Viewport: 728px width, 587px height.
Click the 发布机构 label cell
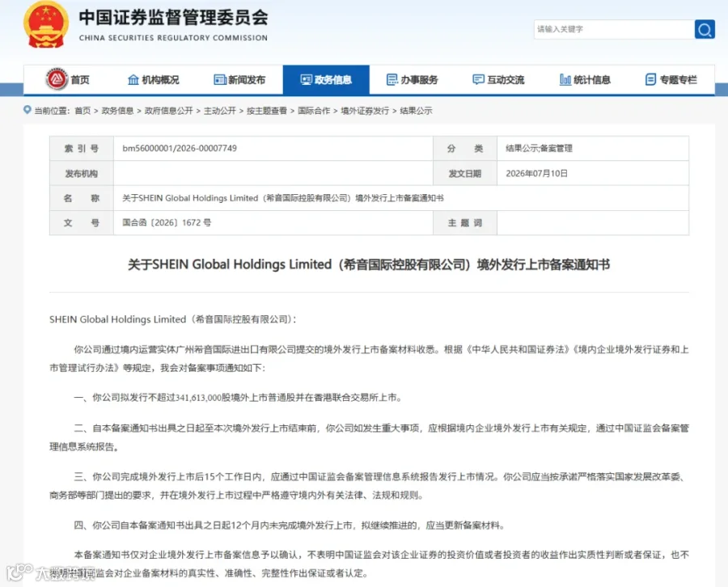click(x=82, y=174)
